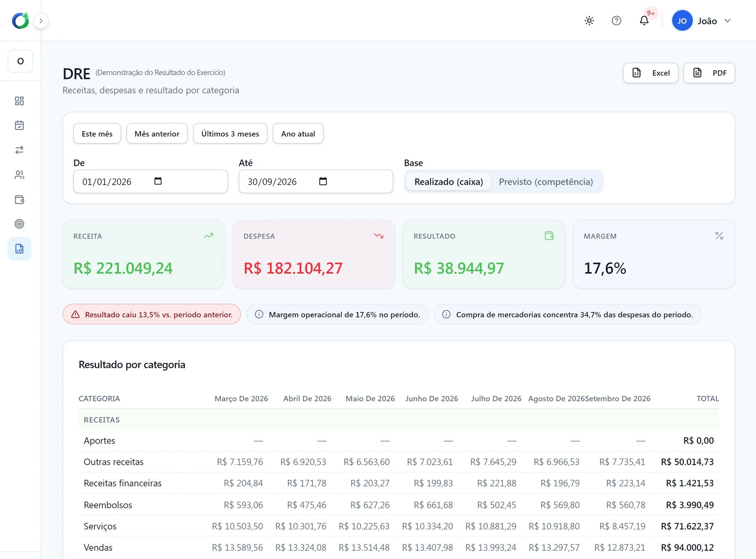
Task: Click the TOTAL column header
Action: pyautogui.click(x=708, y=398)
